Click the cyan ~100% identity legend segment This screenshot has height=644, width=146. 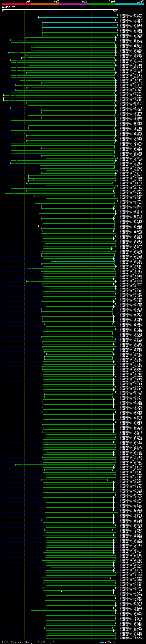click(x=129, y=4)
